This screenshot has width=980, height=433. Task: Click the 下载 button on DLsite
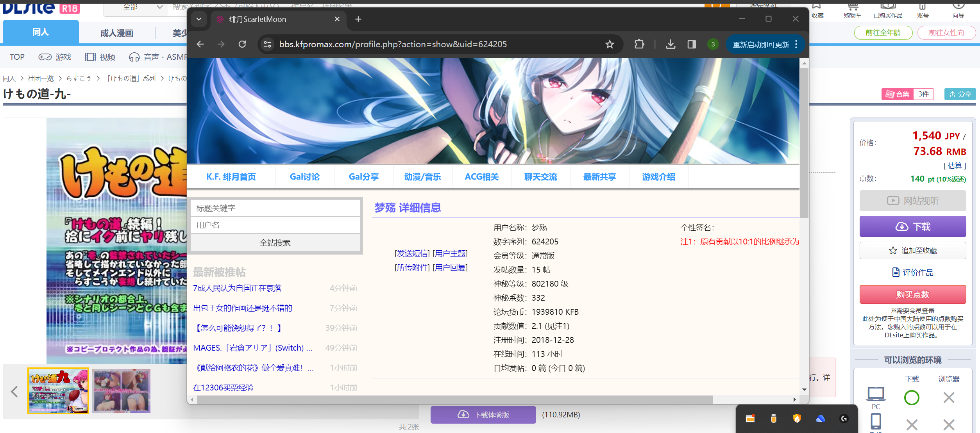click(x=913, y=226)
